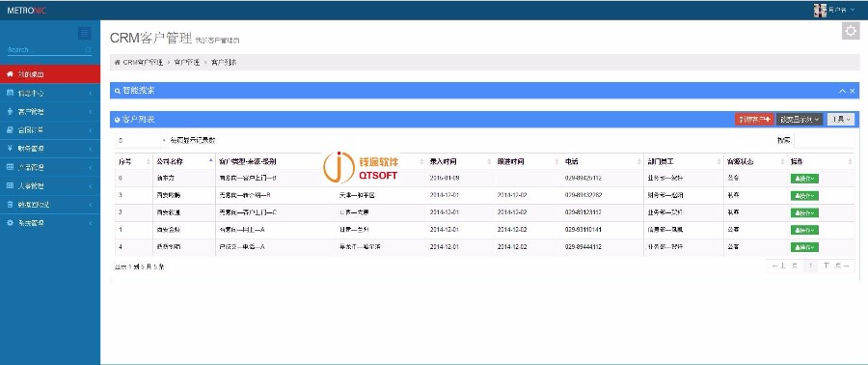Sort table by 电话 column
Screen dimensions: 868x365
tap(602, 161)
